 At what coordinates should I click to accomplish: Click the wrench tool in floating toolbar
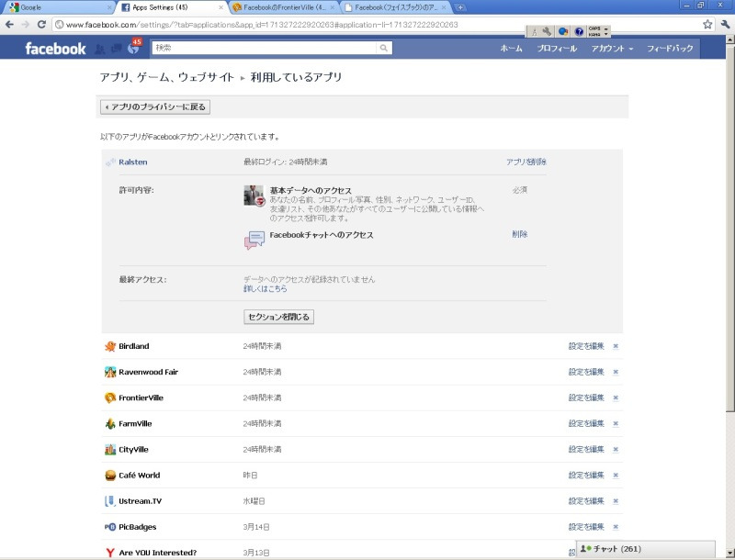547,31
